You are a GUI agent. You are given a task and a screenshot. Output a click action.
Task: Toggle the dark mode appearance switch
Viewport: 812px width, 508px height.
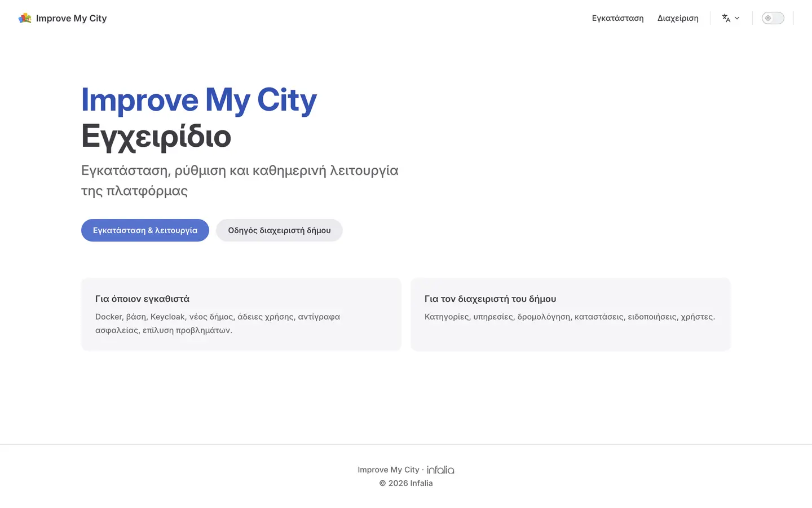pos(773,18)
